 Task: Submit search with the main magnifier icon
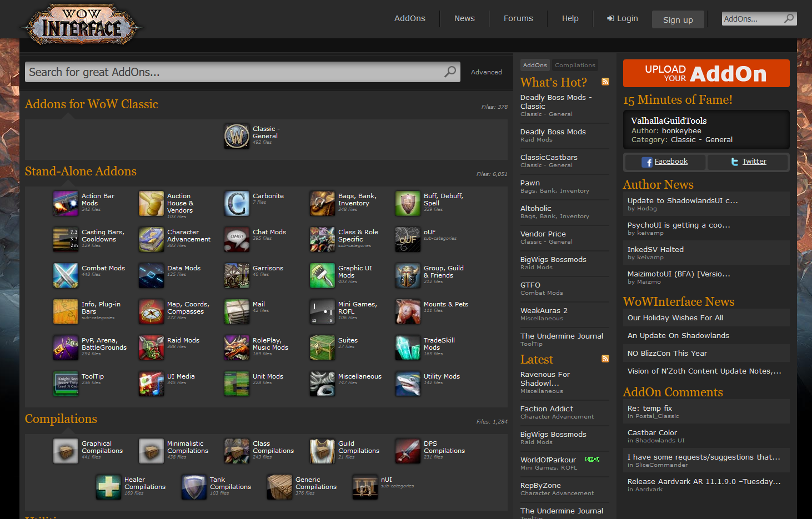point(450,72)
